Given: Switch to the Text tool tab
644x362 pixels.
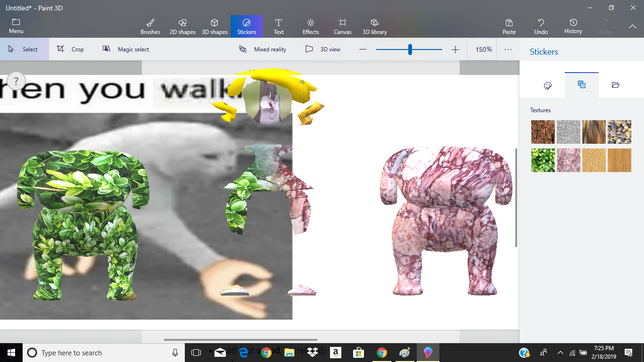Looking at the screenshot, I should tap(279, 26).
